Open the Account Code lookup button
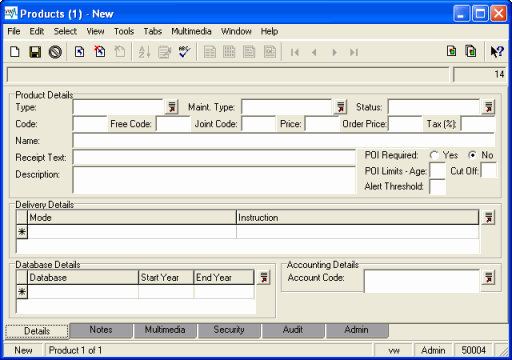512x360 pixels. 488,278
